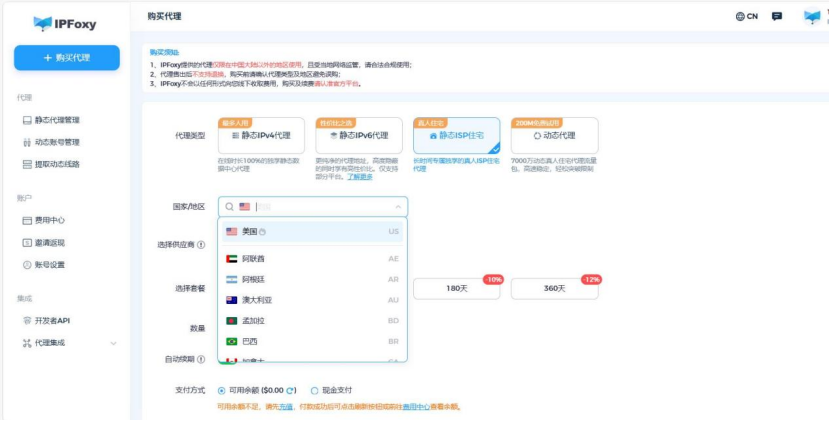This screenshot has width=830, height=421.
Task: Select the 360天 package option
Action: [x=556, y=288]
